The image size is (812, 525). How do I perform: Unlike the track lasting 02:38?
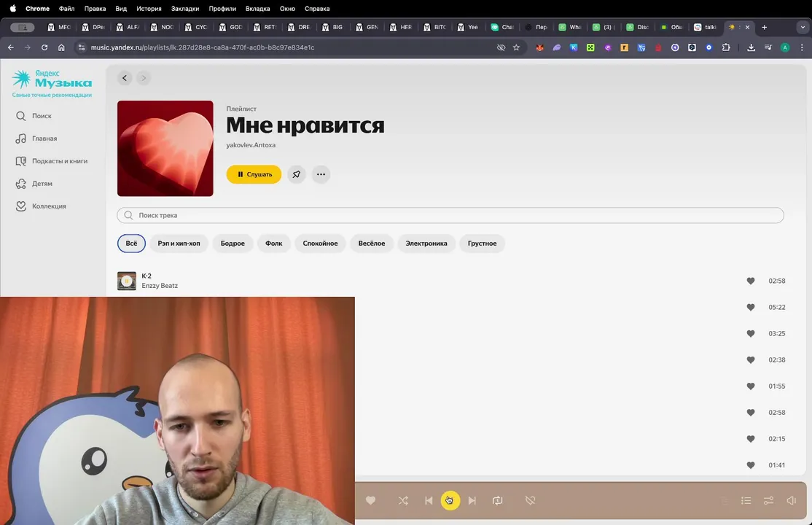tap(750, 359)
